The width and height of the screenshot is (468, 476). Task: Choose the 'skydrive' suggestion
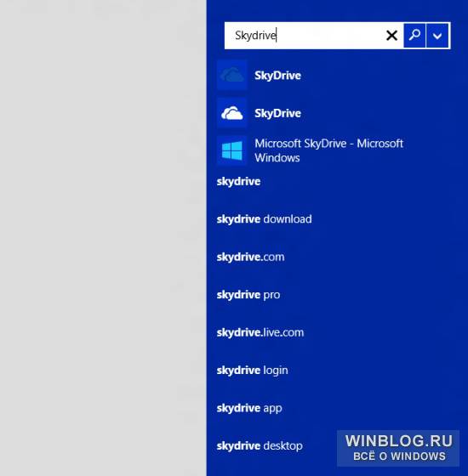click(x=238, y=182)
